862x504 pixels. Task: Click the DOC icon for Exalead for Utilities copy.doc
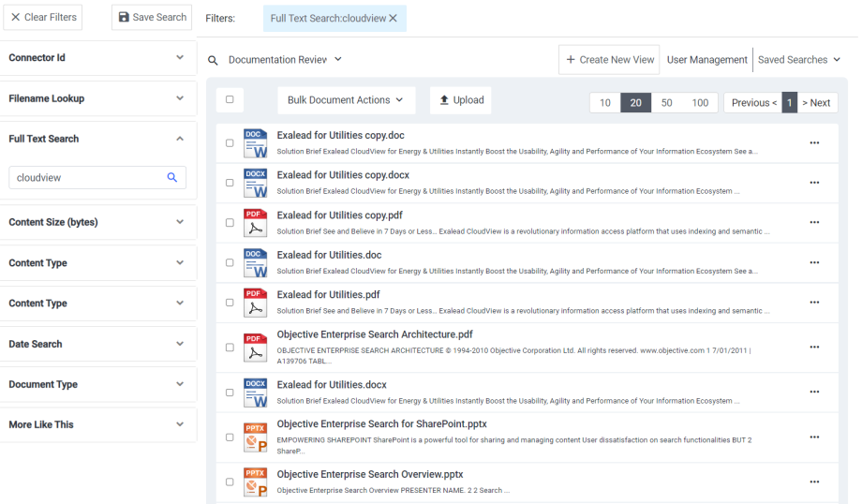(255, 142)
